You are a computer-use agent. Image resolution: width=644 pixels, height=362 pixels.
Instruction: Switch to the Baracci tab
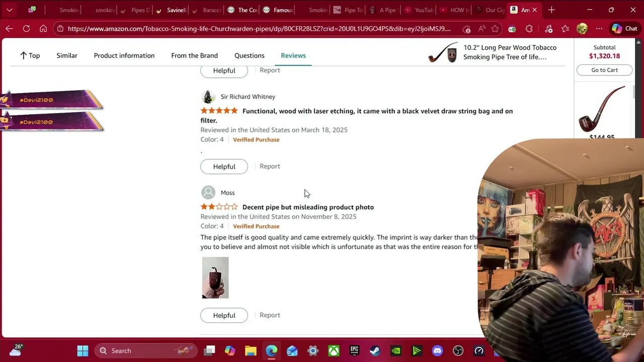[206, 10]
